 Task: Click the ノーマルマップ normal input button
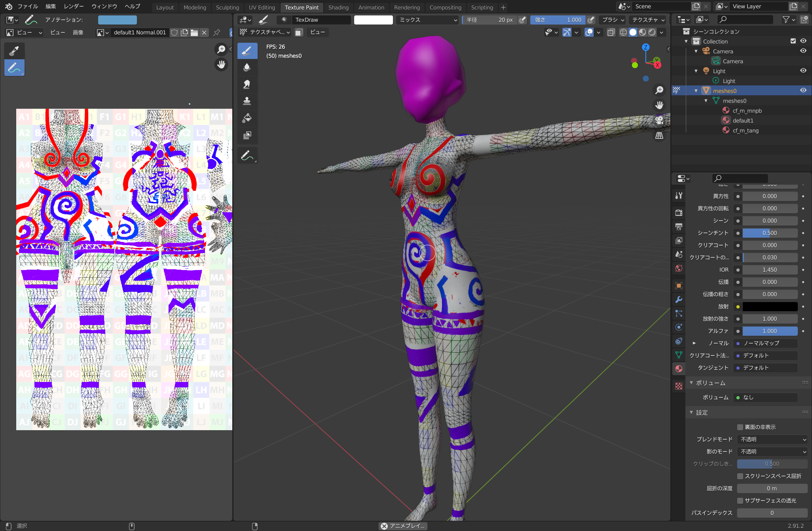(765, 343)
